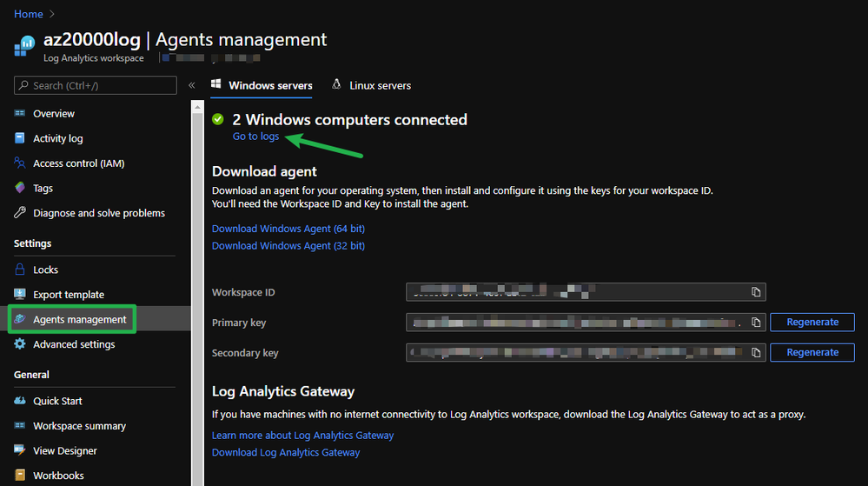Screen dimensions: 868x486
Task: Click the View Designer icon
Action: point(20,450)
